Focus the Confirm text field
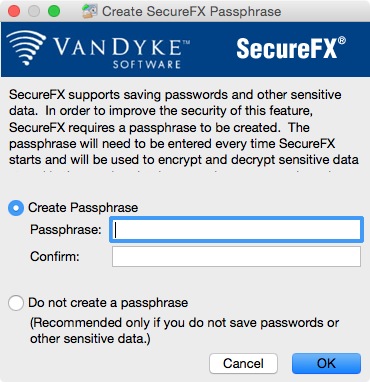 click(x=236, y=256)
